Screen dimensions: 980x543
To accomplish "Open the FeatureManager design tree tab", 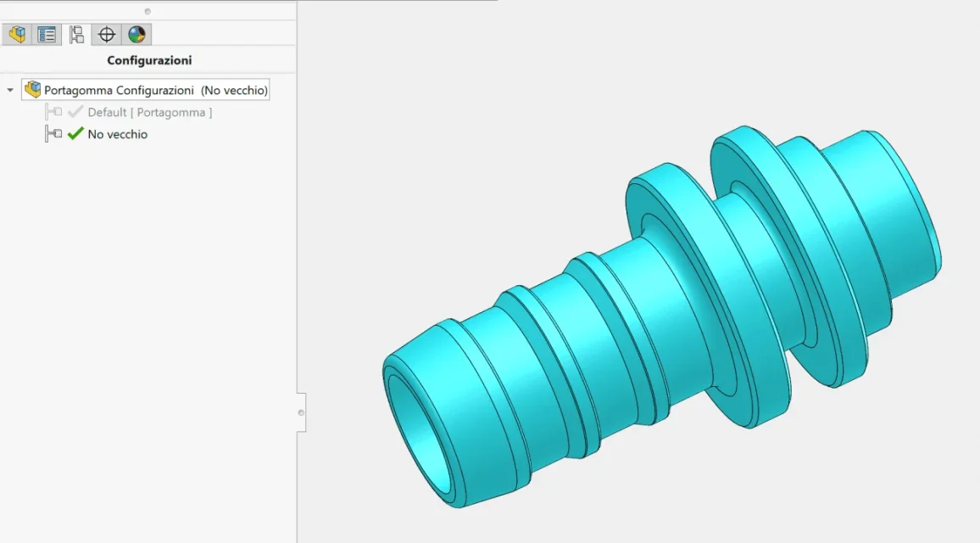I will coord(17,35).
